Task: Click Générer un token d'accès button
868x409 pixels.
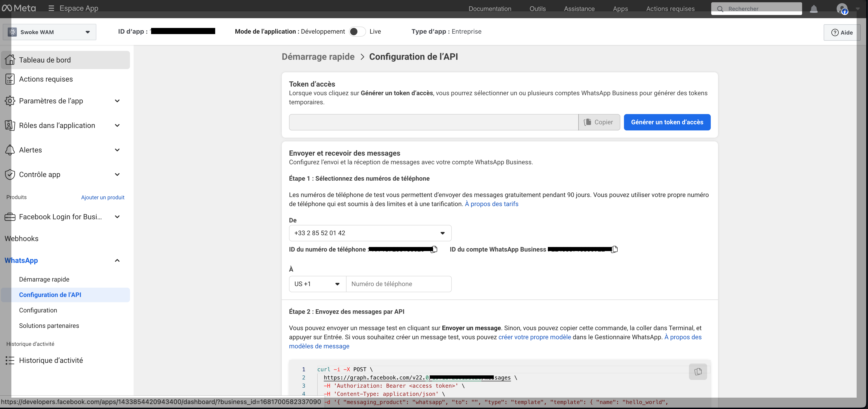Action: coord(667,122)
